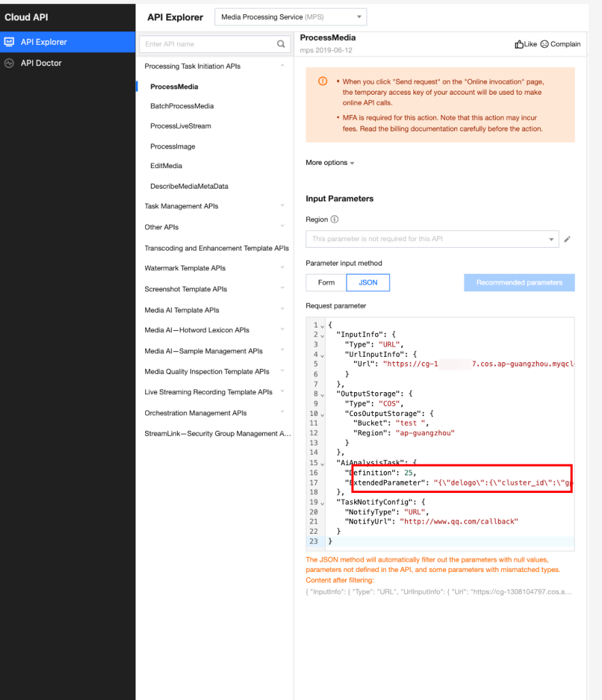
Task: Select JSON parameter input method
Action: click(x=368, y=283)
